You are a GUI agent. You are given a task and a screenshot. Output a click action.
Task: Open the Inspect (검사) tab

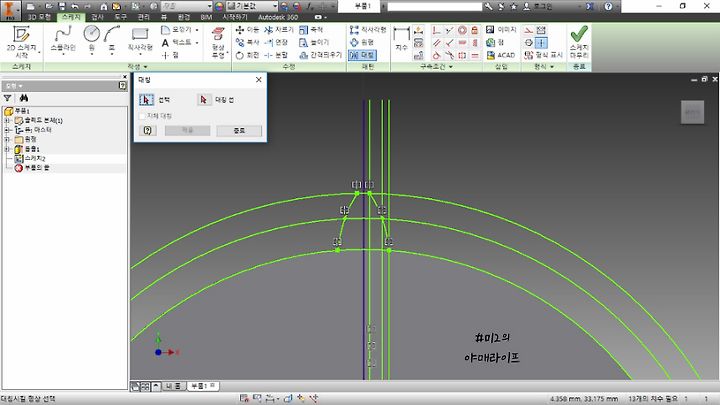coord(97,17)
